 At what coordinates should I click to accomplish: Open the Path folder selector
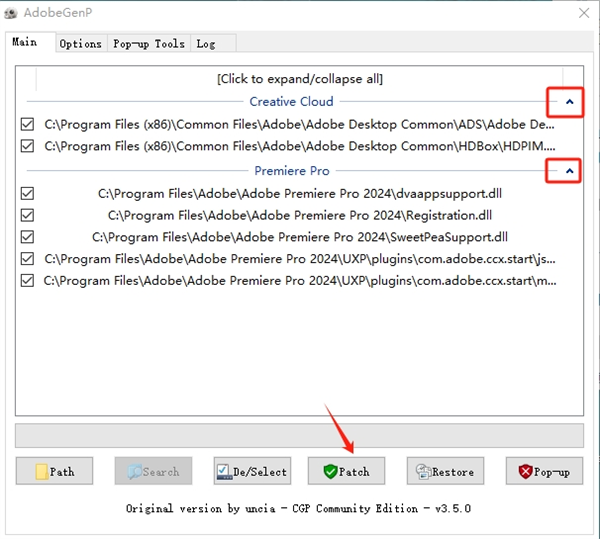point(54,471)
